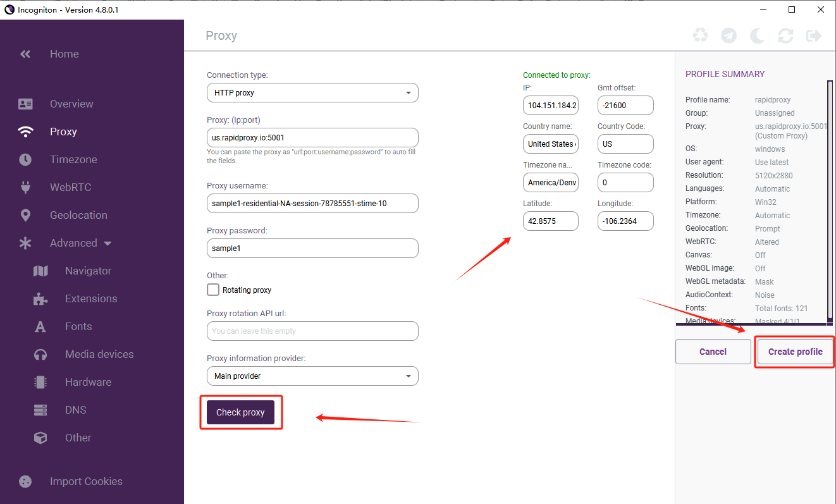Click the 'rapidproxy' profile name value
Image resolution: width=836 pixels, height=504 pixels.
coord(773,100)
